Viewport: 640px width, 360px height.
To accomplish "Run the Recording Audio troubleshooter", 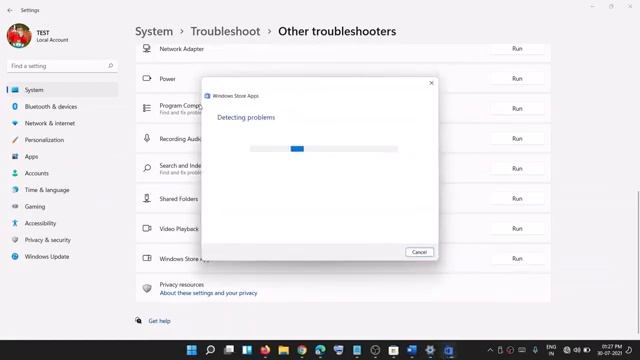I will click(517, 139).
